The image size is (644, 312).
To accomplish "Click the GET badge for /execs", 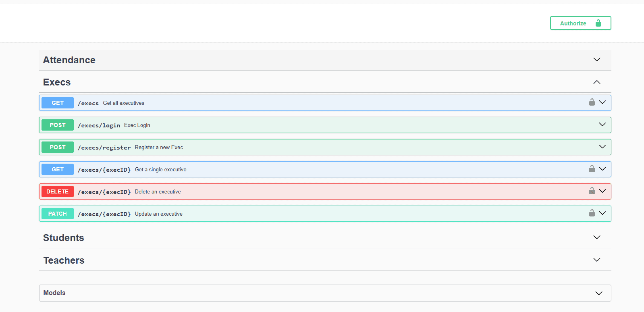I will 58,103.
